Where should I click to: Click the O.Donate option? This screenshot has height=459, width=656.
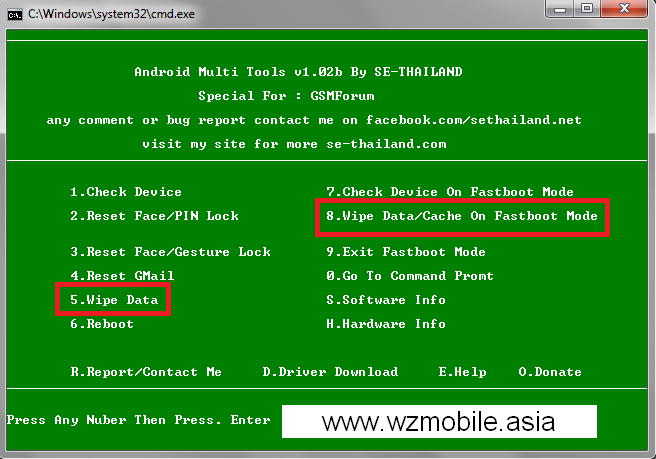point(550,372)
